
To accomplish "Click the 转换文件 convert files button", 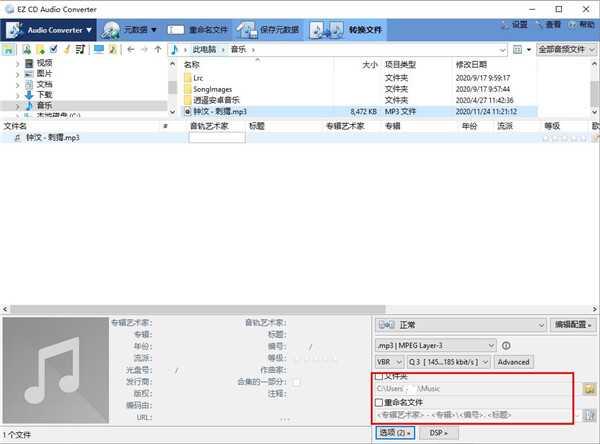I will (347, 30).
